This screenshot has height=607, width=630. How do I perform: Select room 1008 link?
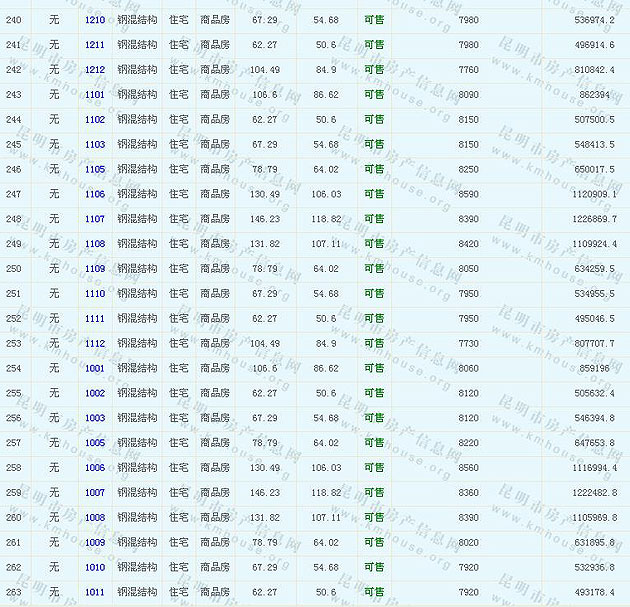tap(95, 518)
